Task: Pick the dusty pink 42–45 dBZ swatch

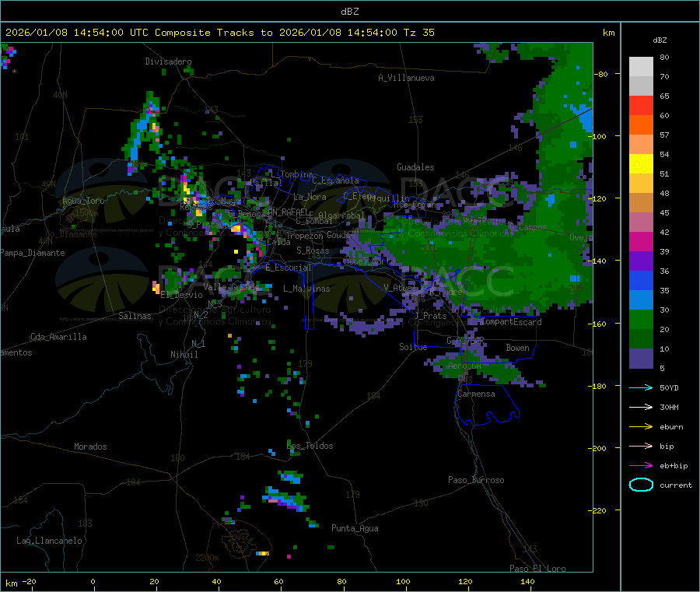Action: 641,222
